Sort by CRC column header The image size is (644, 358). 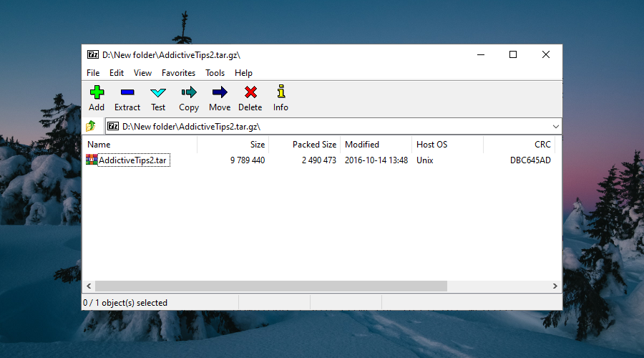(519, 145)
